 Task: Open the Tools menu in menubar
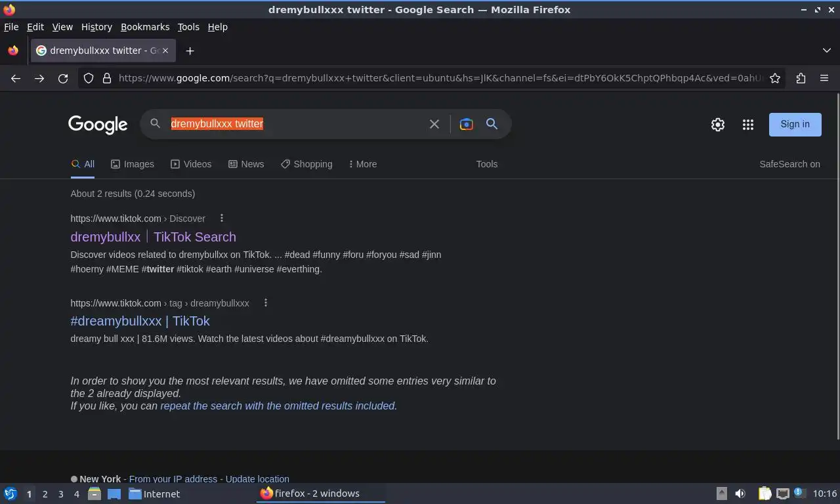click(x=188, y=27)
